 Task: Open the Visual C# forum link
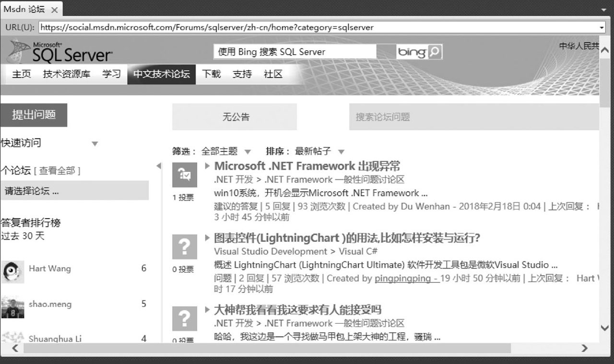[x=358, y=251]
